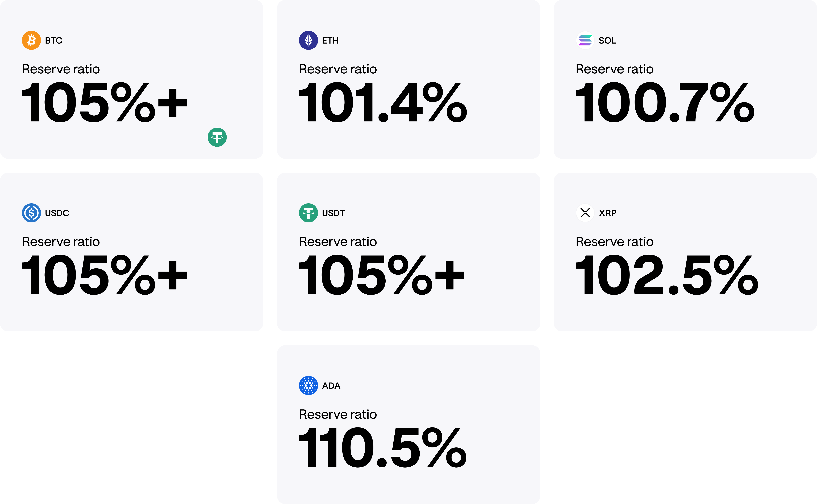The width and height of the screenshot is (817, 504).
Task: Click the 105%+ value in USDC card
Action: pos(104,275)
